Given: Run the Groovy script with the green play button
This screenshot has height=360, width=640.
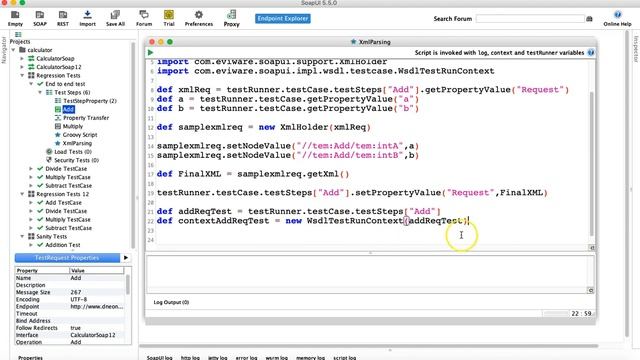Looking at the screenshot, I should click(151, 53).
